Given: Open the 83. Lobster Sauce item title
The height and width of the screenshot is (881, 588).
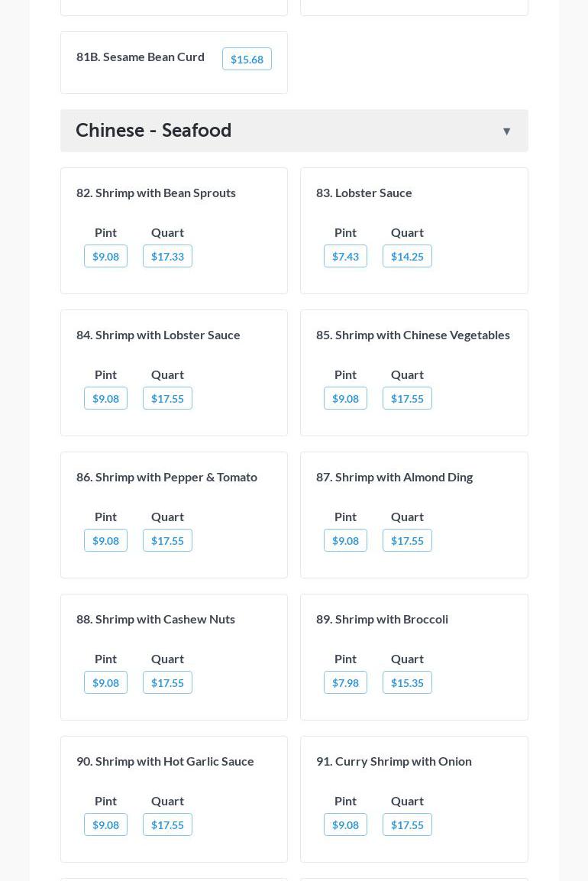Looking at the screenshot, I should (364, 193).
